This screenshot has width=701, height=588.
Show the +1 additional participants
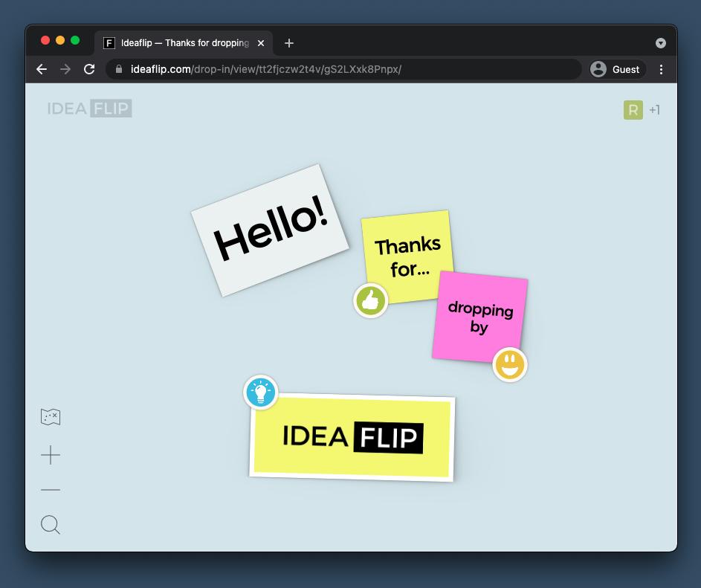[x=654, y=110]
